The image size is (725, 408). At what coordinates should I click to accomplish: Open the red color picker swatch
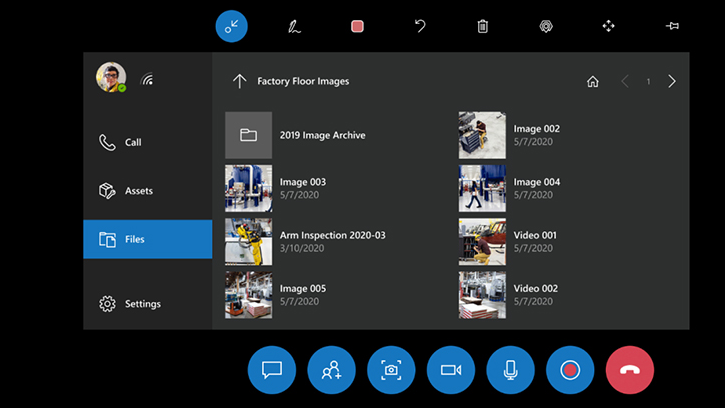coord(357,26)
